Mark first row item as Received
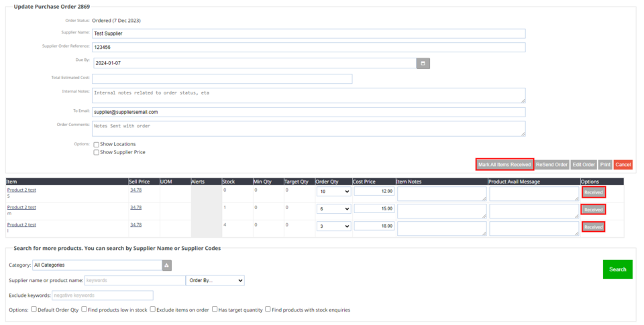This screenshot has height=325, width=644. pyautogui.click(x=593, y=192)
